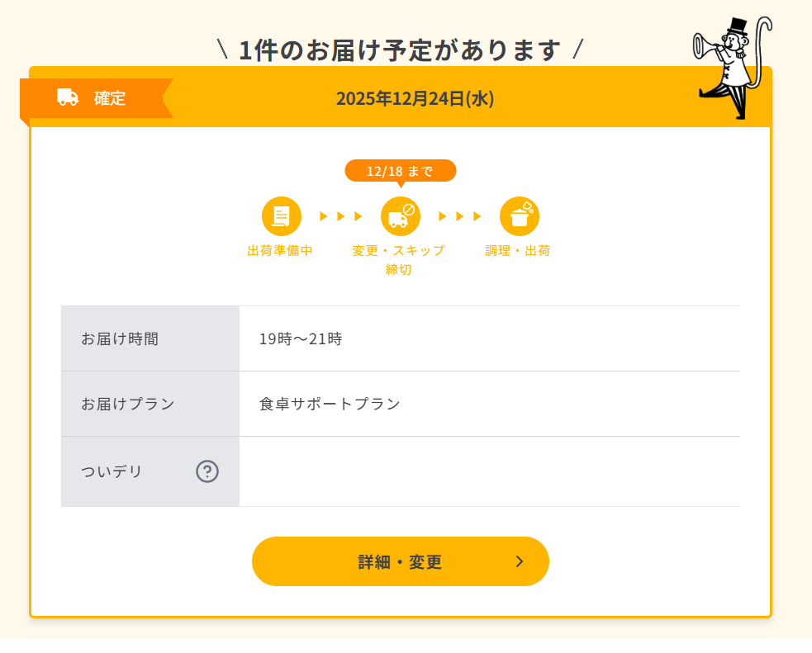Open the ついデリ help question mark
The height and width of the screenshot is (653, 812).
[207, 471]
